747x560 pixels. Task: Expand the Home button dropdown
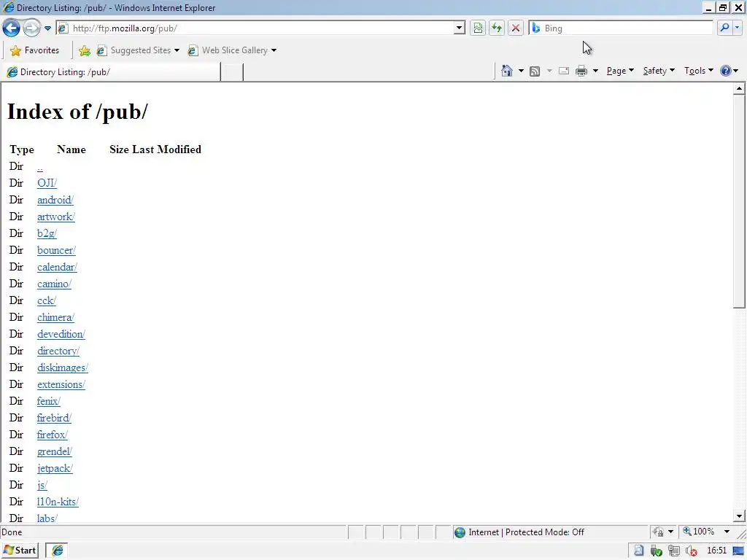click(521, 71)
